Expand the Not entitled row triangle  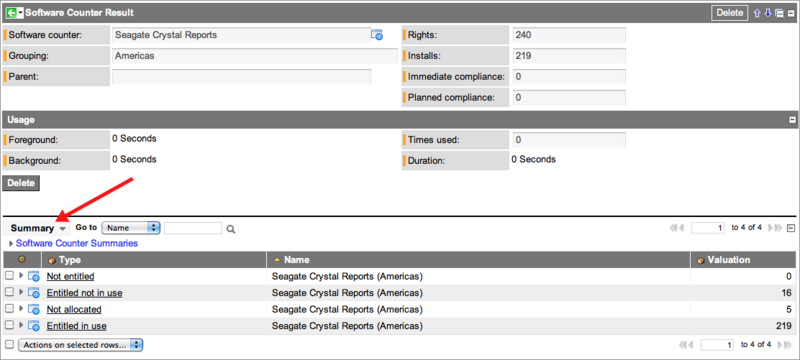point(21,276)
